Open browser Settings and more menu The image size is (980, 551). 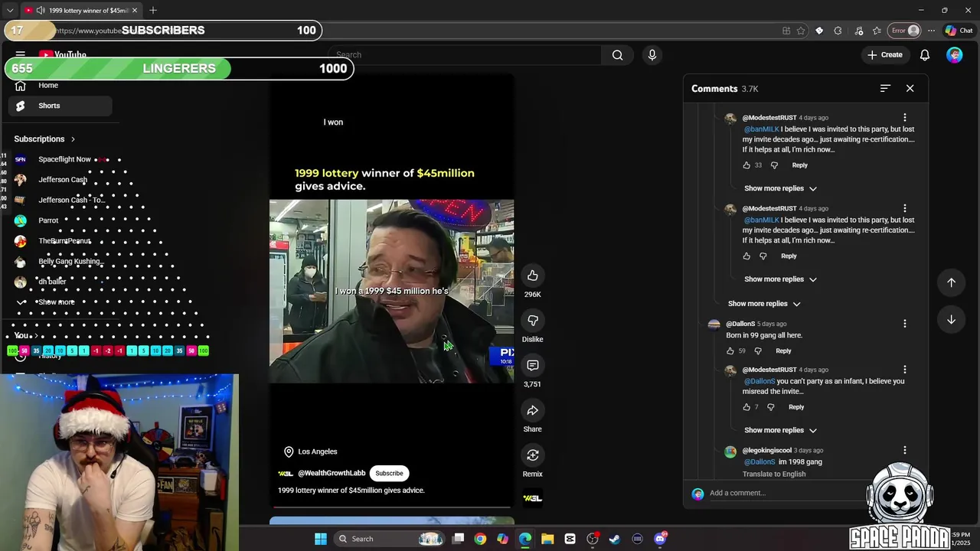click(x=931, y=31)
